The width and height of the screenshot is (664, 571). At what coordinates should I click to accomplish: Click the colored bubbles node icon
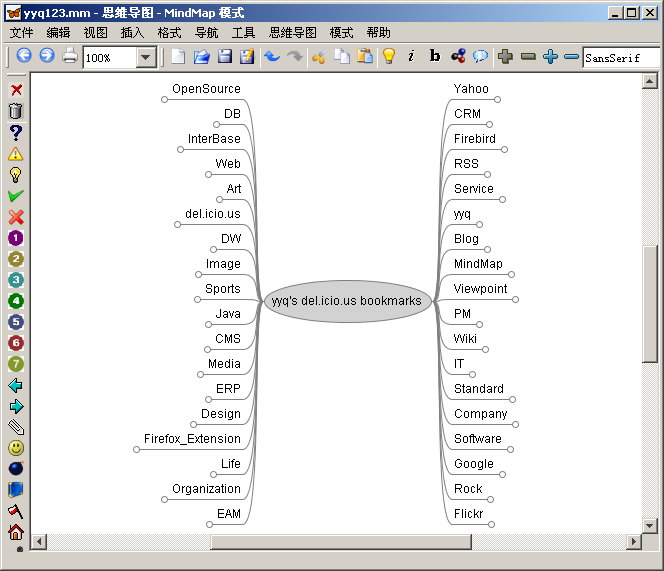[458, 56]
